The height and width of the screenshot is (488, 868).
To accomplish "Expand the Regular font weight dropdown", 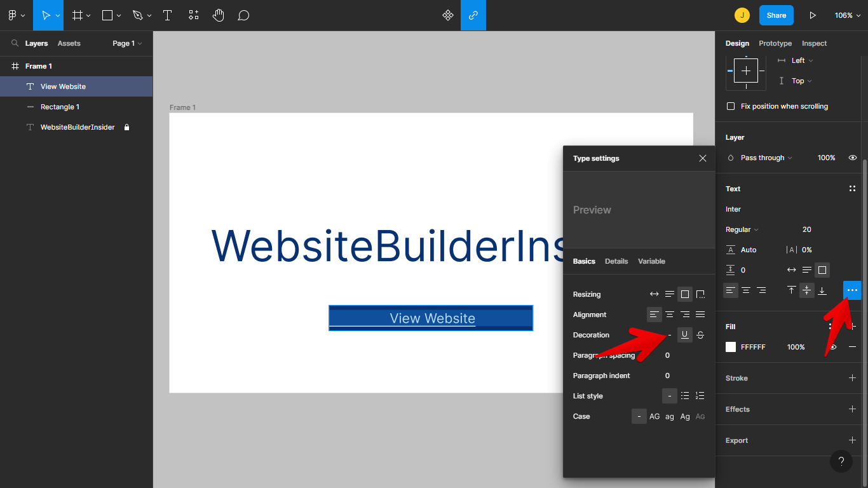I will [742, 229].
